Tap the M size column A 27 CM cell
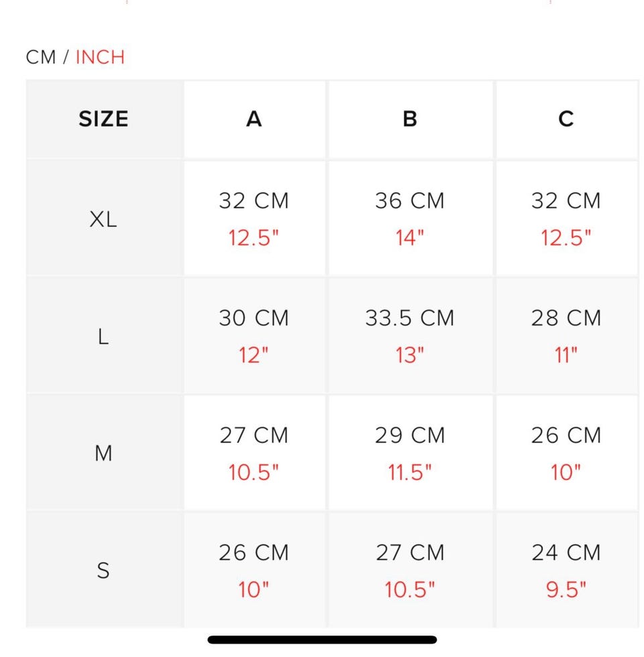Screen dimensions: 644x657 [254, 453]
